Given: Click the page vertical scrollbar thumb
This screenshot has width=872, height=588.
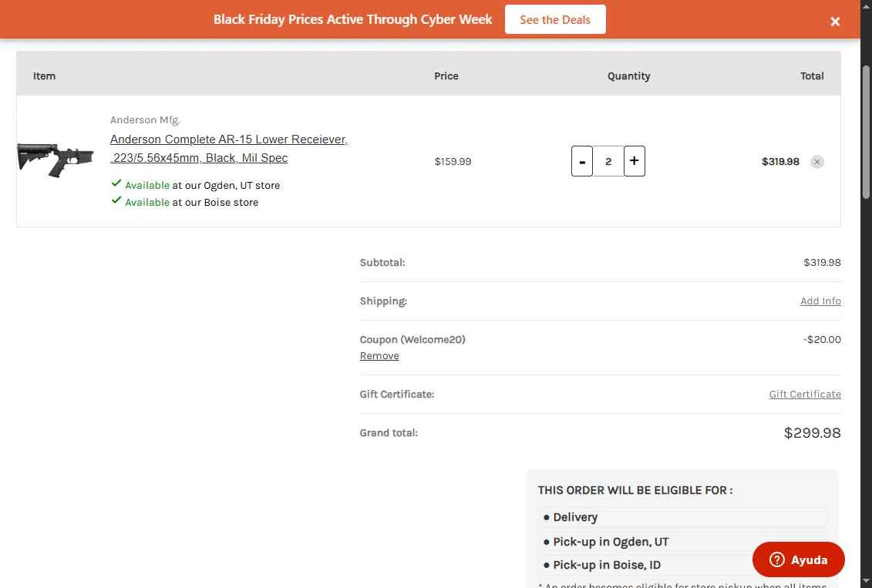Looking at the screenshot, I should point(866,132).
